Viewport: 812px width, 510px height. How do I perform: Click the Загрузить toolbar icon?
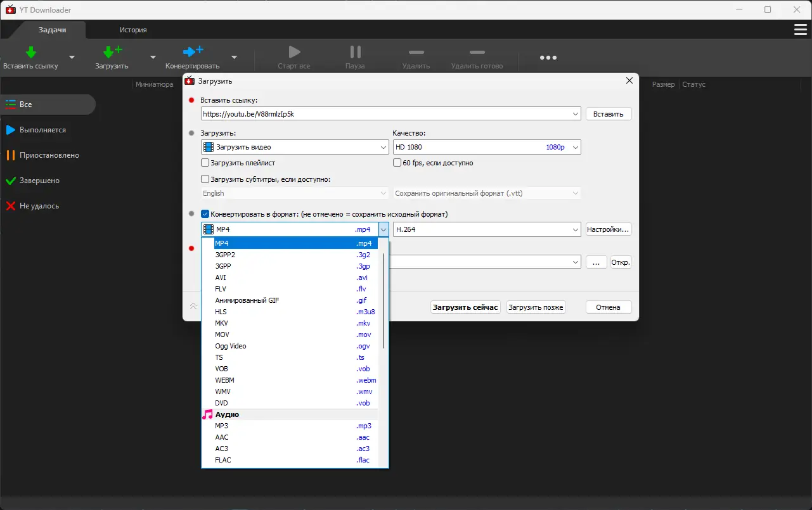tap(112, 52)
